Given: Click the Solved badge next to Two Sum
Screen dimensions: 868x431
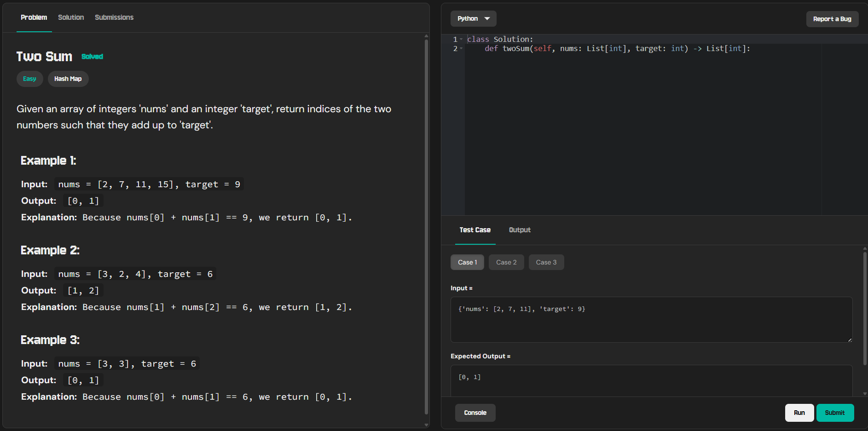Looking at the screenshot, I should coord(92,56).
